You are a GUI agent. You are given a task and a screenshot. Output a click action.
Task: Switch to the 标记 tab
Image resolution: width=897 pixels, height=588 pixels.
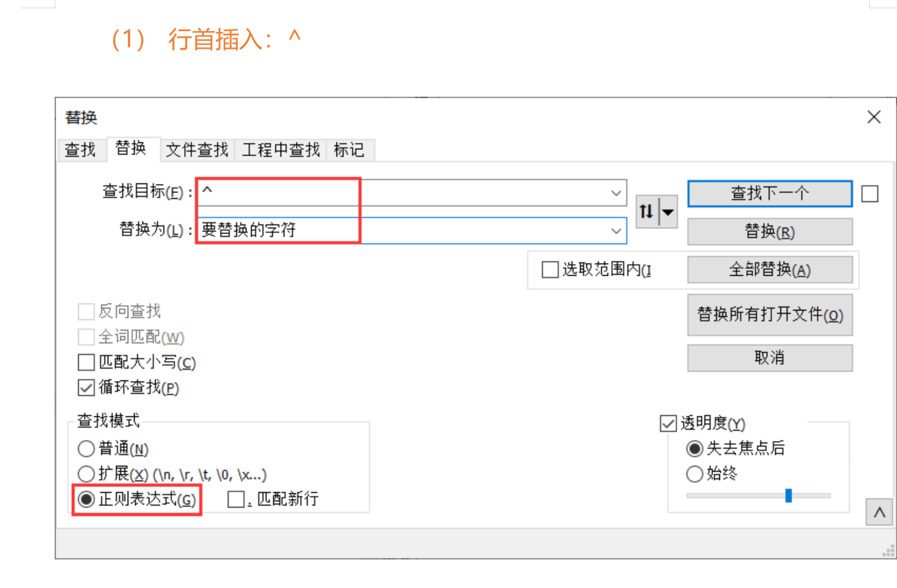pos(350,151)
